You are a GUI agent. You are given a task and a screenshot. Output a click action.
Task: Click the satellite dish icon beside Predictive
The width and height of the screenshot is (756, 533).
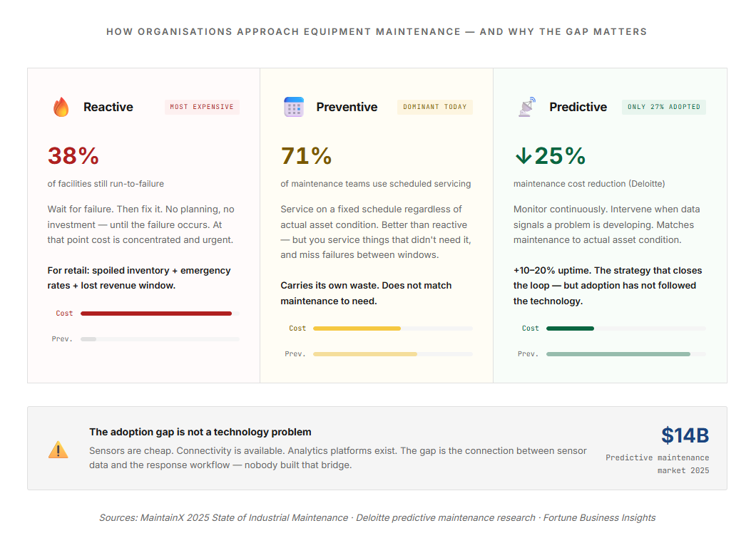527,107
